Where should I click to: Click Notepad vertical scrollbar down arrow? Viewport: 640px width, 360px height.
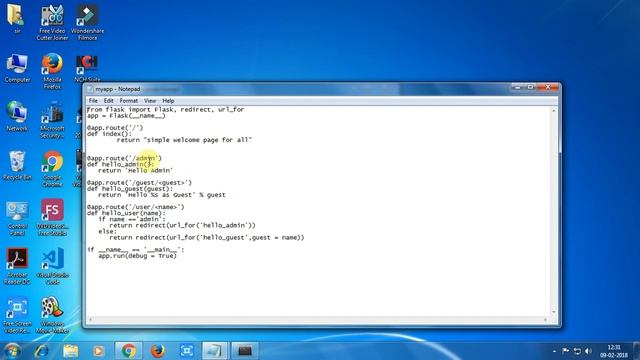tap(554, 313)
